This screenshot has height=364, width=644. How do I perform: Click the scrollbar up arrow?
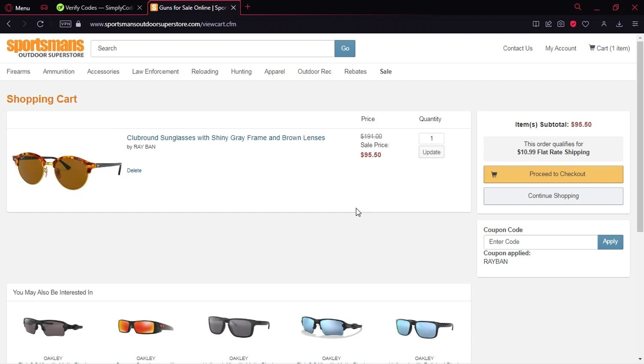click(640, 38)
